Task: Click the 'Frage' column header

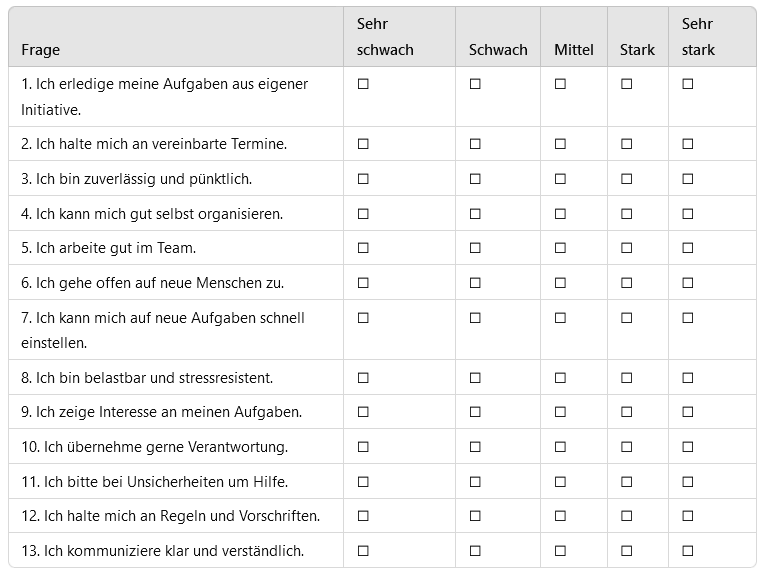Action: click(x=41, y=50)
